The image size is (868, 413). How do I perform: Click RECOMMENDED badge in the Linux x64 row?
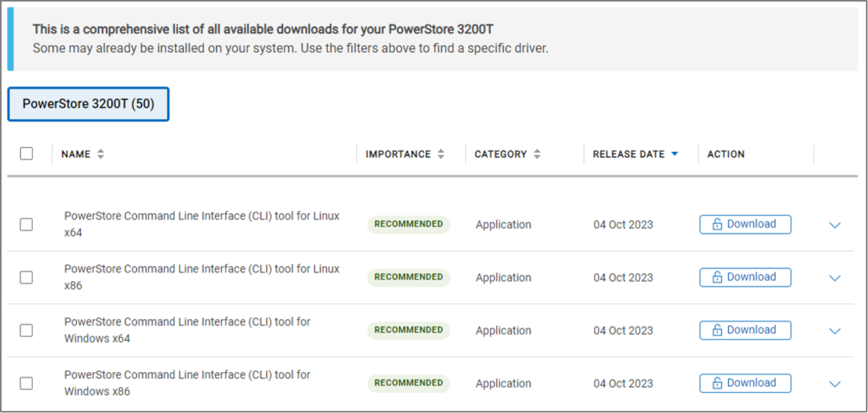point(409,224)
